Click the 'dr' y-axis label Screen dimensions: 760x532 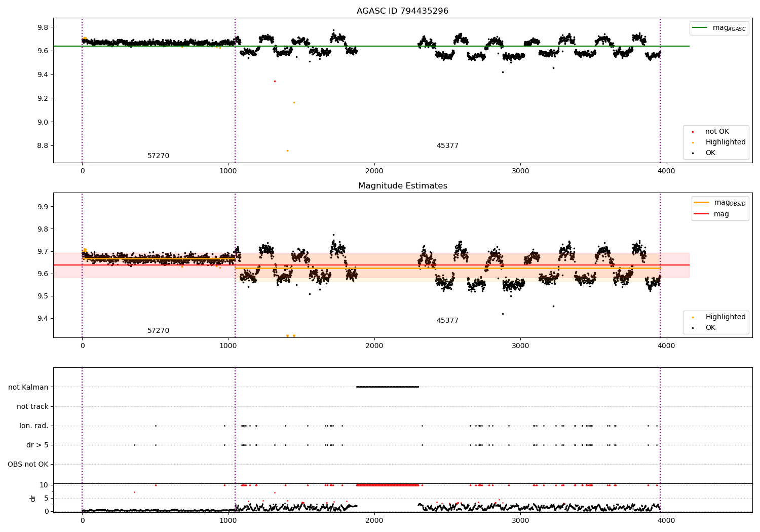(33, 498)
